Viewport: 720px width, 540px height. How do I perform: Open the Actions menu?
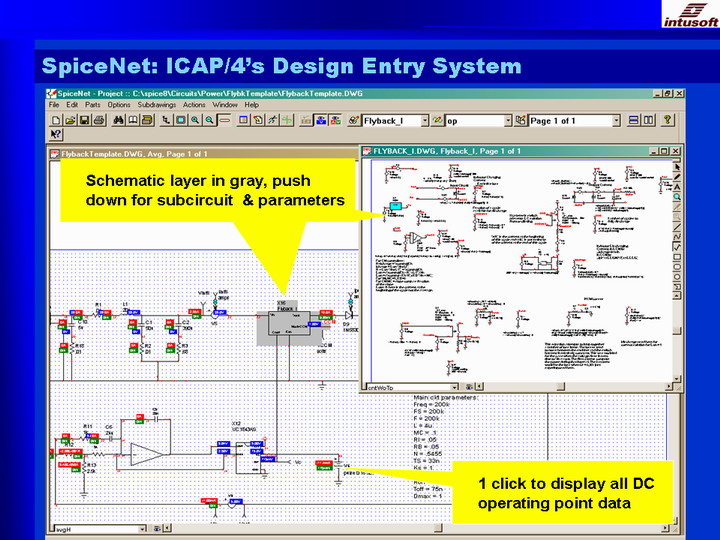(194, 105)
